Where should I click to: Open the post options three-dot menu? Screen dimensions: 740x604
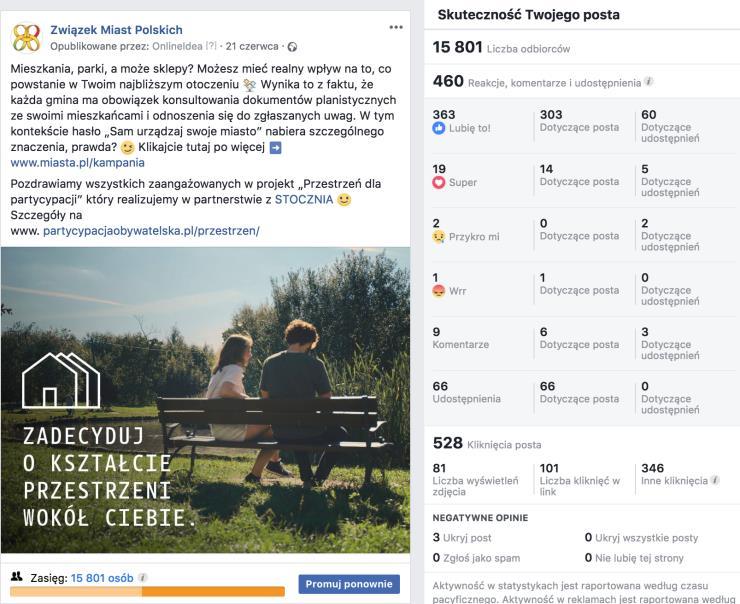point(396,27)
